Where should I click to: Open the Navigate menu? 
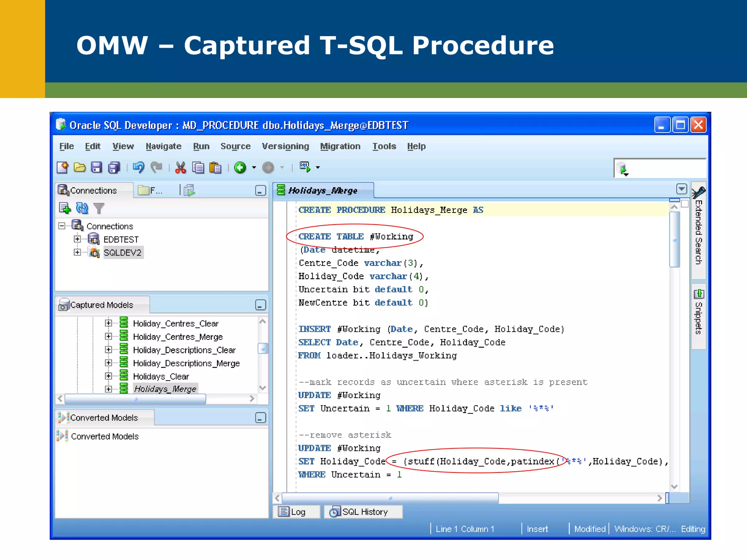tap(163, 146)
